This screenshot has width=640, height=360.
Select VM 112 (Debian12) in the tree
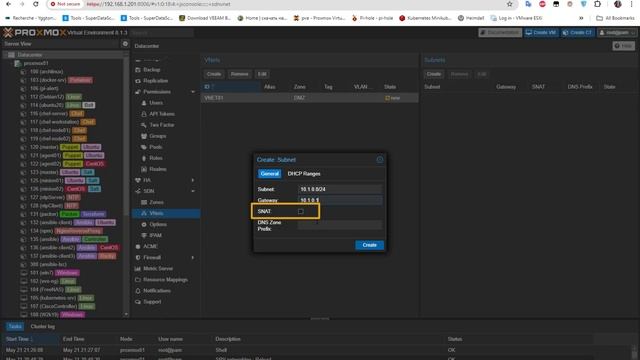coord(47,97)
